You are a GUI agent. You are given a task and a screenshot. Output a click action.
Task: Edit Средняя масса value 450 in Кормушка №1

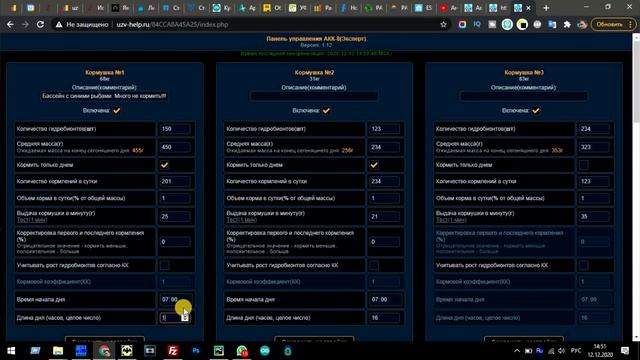(x=175, y=147)
